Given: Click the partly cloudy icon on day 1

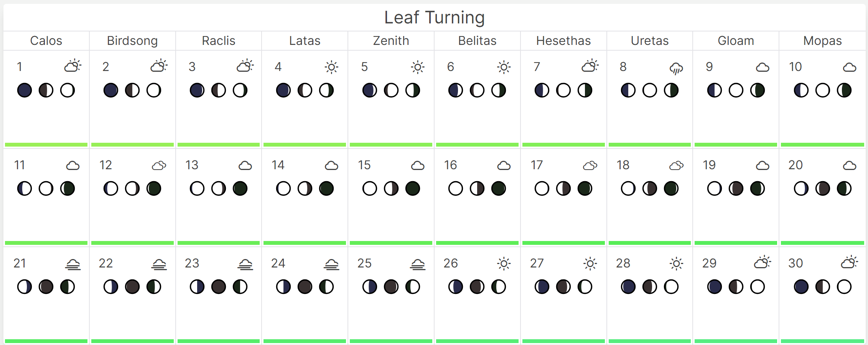Looking at the screenshot, I should click(x=73, y=66).
